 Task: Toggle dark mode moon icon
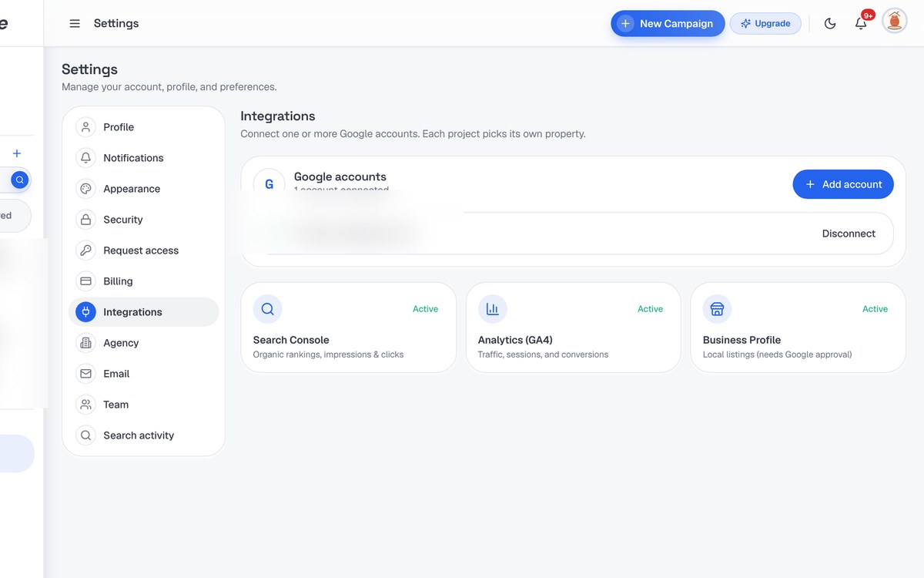[x=830, y=24]
